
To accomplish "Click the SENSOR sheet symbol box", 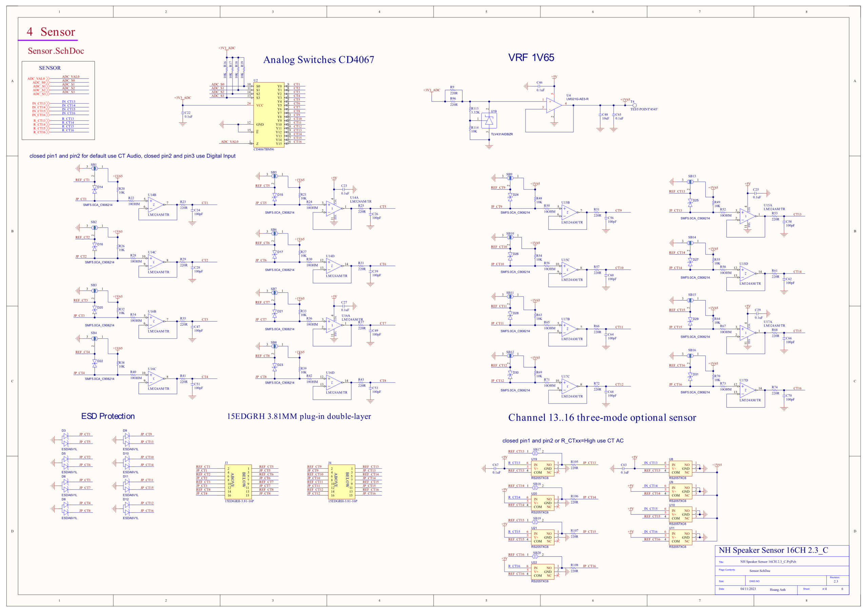I will click(x=58, y=101).
